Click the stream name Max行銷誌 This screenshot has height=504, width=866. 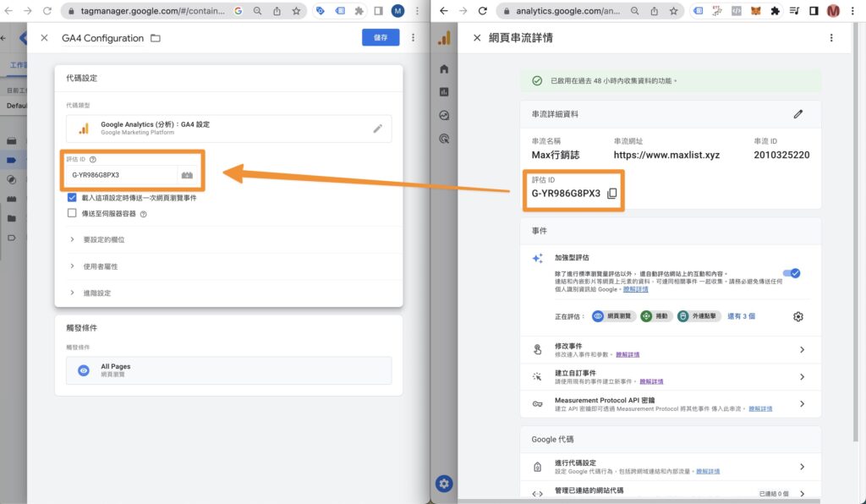click(x=556, y=155)
